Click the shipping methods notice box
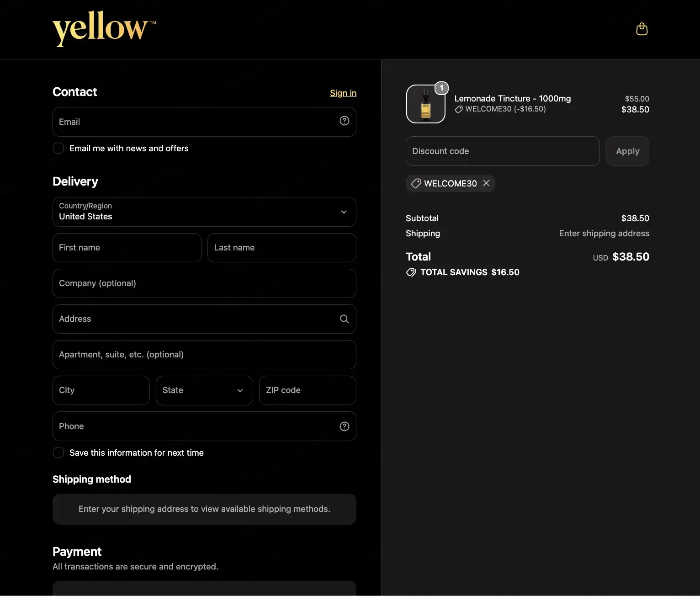Screen dimensions: 700x596 click(204, 509)
